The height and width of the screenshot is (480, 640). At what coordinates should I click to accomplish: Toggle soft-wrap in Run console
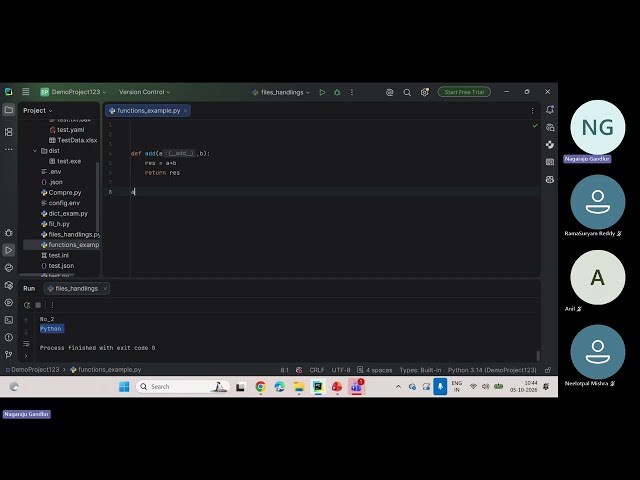coord(26,343)
